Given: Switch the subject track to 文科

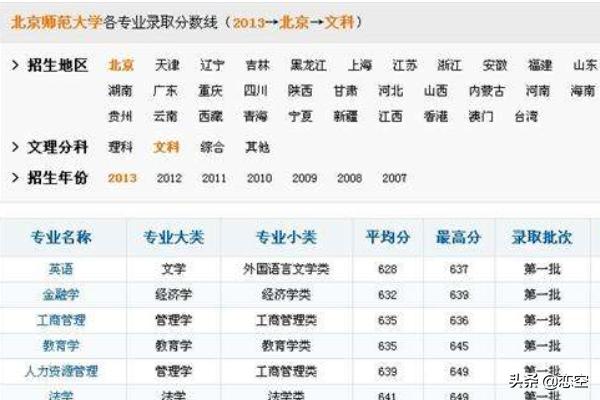Looking at the screenshot, I should click(x=166, y=147).
